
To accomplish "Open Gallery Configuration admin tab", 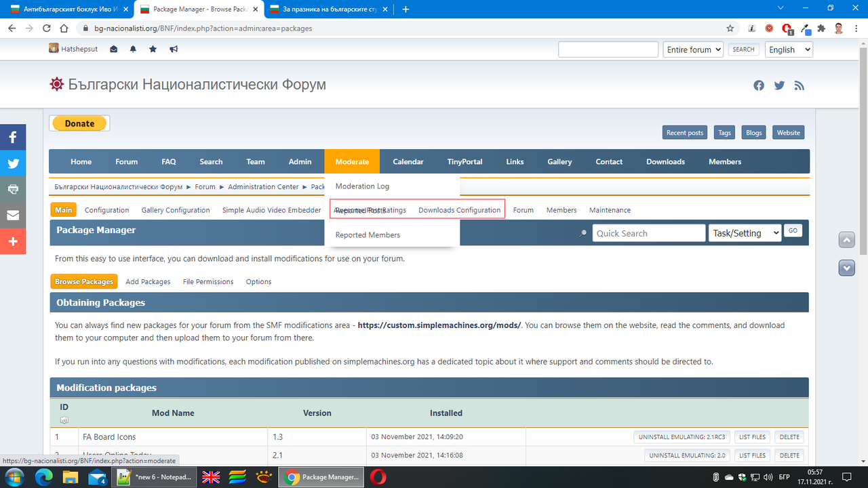I will [x=176, y=210].
